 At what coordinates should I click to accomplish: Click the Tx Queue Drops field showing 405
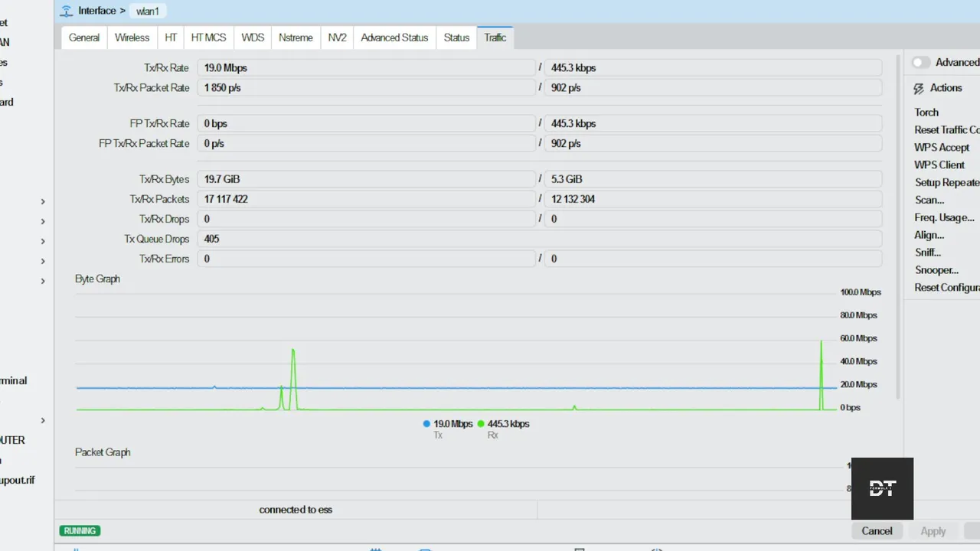point(540,239)
